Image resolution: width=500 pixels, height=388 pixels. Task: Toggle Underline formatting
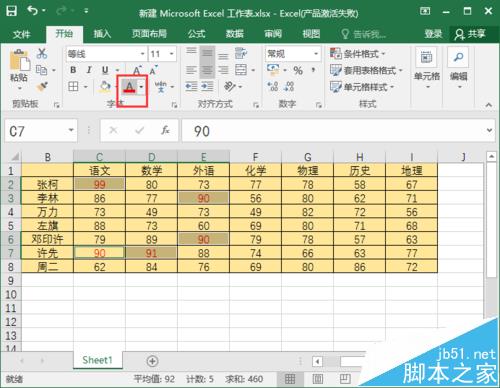105,70
